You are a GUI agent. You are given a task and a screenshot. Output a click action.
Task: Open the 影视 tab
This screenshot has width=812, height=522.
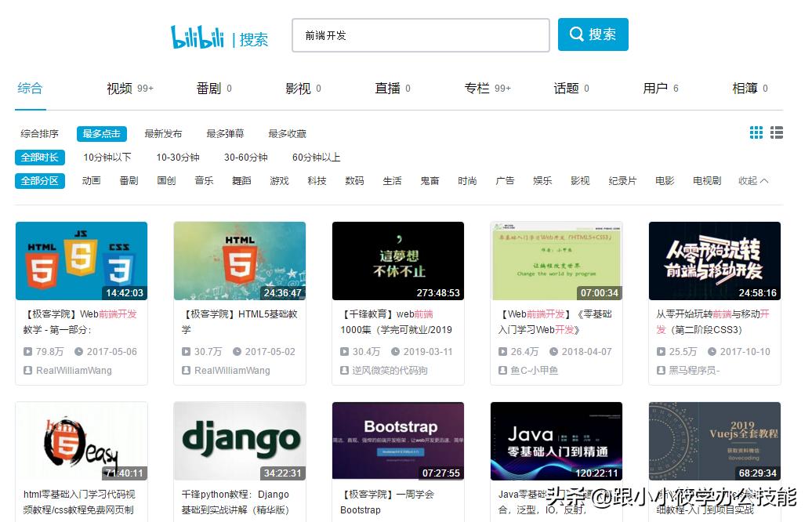(303, 89)
